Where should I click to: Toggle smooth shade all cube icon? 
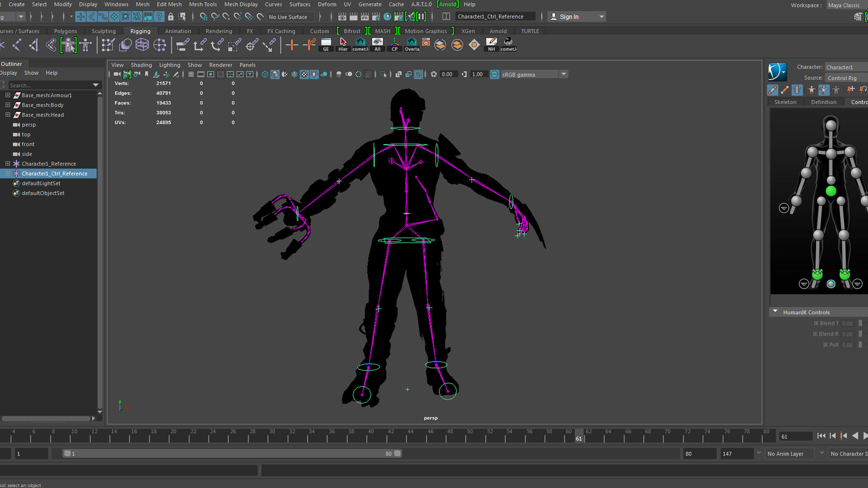(x=275, y=74)
